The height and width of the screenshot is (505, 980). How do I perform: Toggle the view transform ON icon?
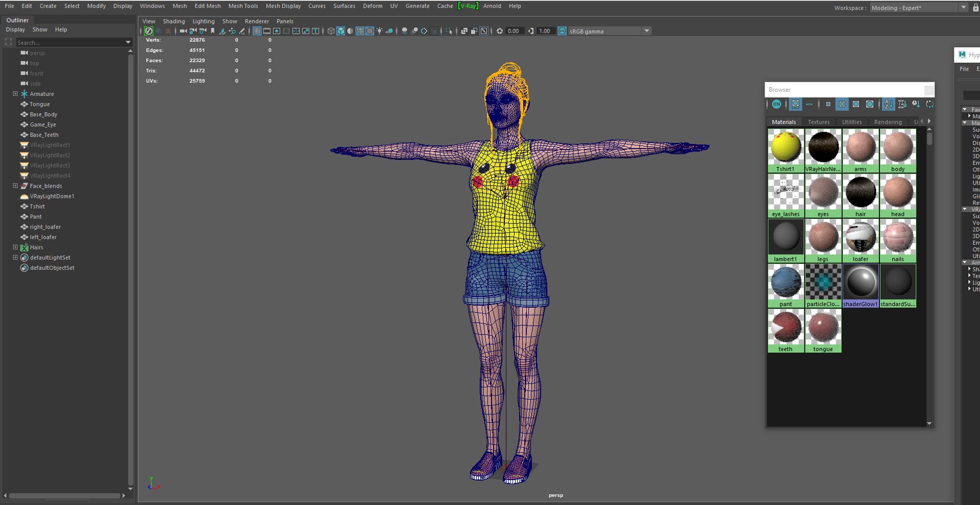point(562,31)
